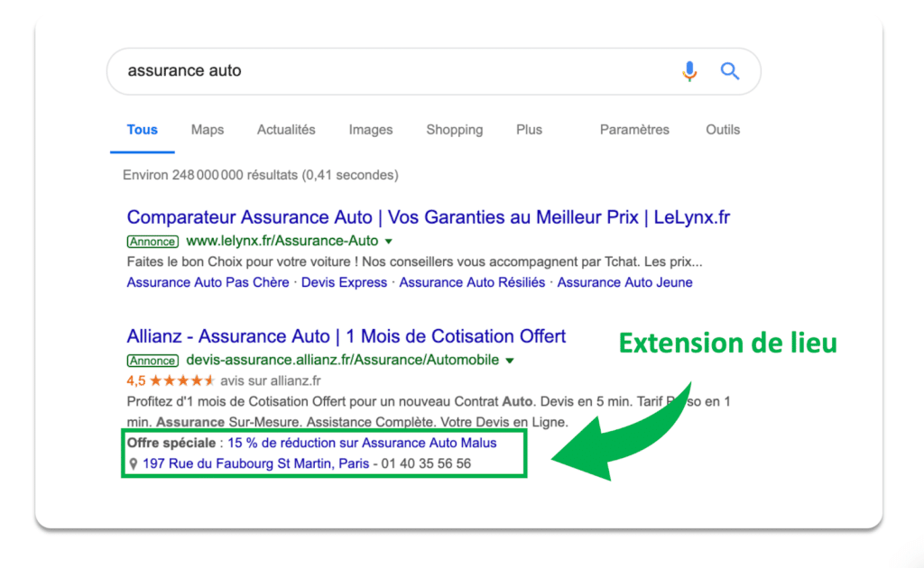
Task: Click the www.lelynx.fr/Assurance-Auto URL
Action: pyautogui.click(x=282, y=241)
